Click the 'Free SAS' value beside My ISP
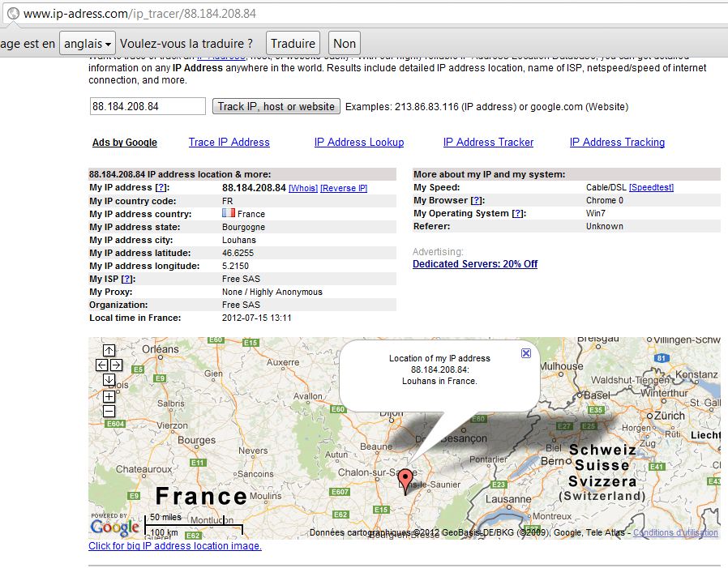The height and width of the screenshot is (568, 728). click(x=241, y=279)
